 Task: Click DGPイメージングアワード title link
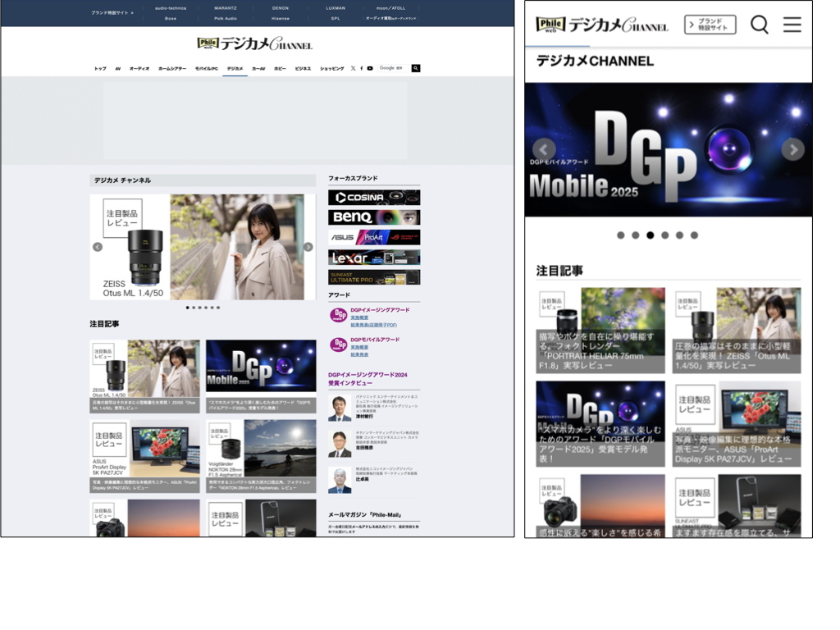coord(380,309)
